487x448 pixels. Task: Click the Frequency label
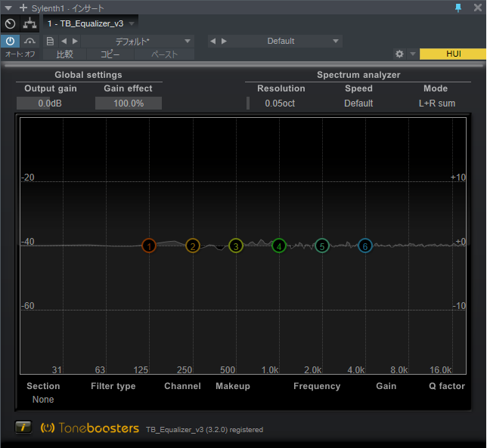coord(317,386)
